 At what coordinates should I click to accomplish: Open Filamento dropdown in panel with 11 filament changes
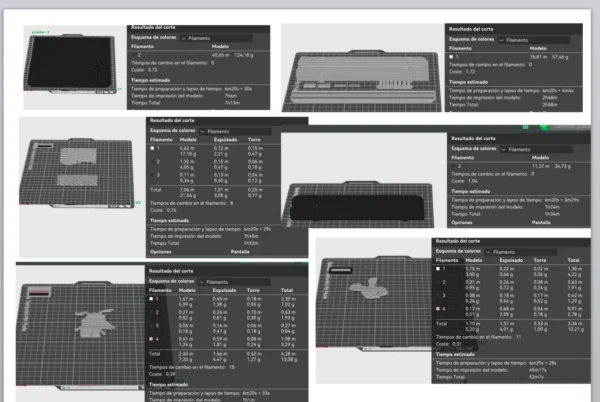pyautogui.click(x=520, y=252)
